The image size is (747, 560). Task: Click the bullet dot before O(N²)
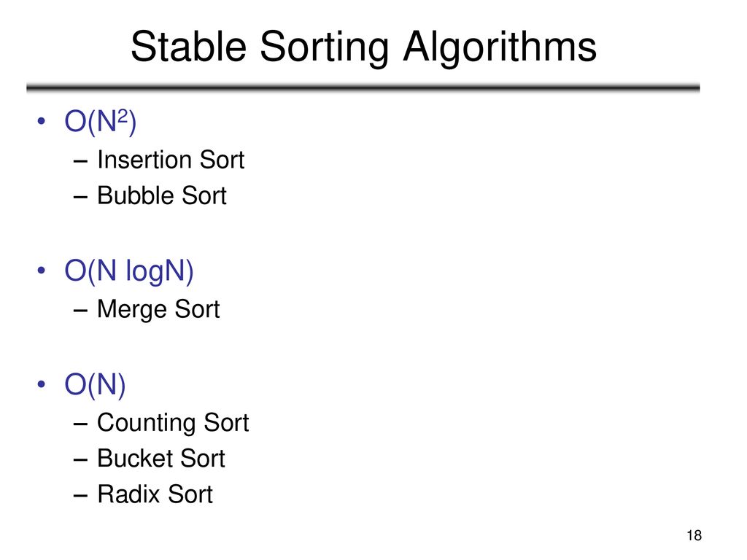click(x=42, y=121)
